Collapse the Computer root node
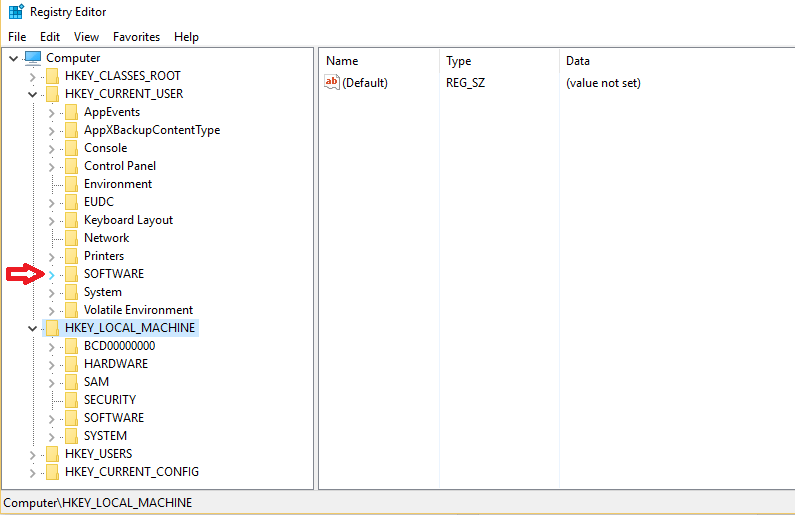This screenshot has height=515, width=795. (x=14, y=58)
